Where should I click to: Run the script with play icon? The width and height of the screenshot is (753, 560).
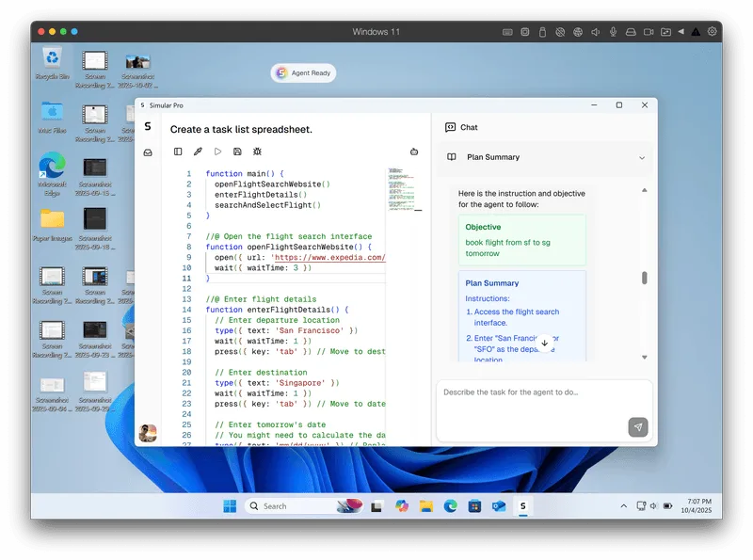tap(217, 152)
